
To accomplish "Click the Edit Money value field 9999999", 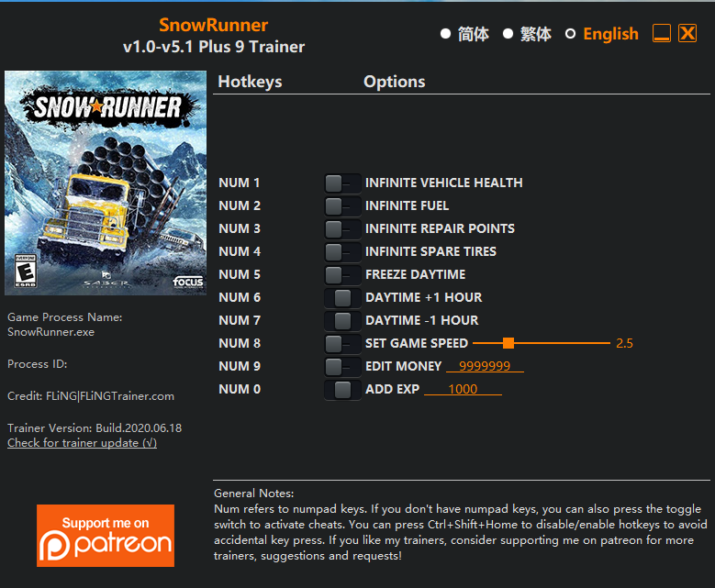I will pos(485,366).
